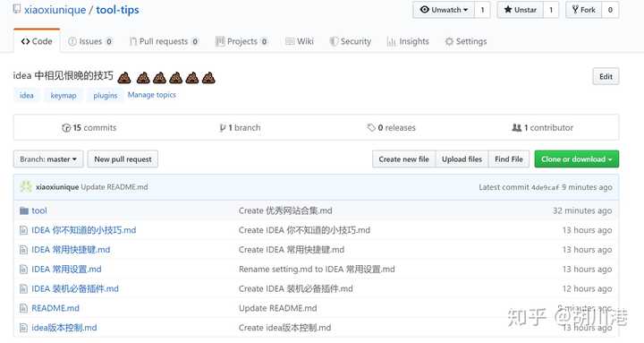Screen dimensions: 644x343
Task: Click the Unstar button
Action: 521,10
